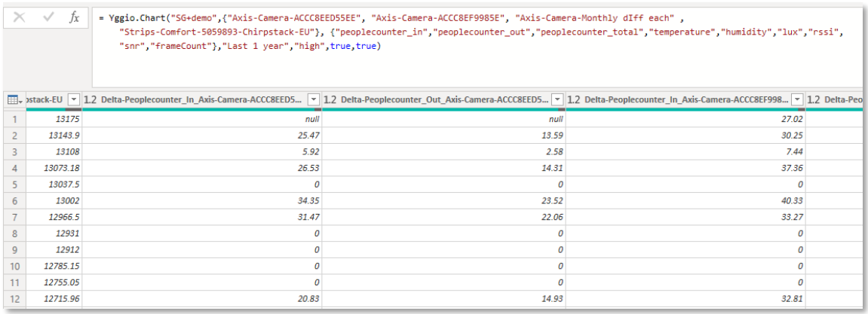The image size is (868, 314).
Task: Click cell with value 5.92
Action: 202,151
